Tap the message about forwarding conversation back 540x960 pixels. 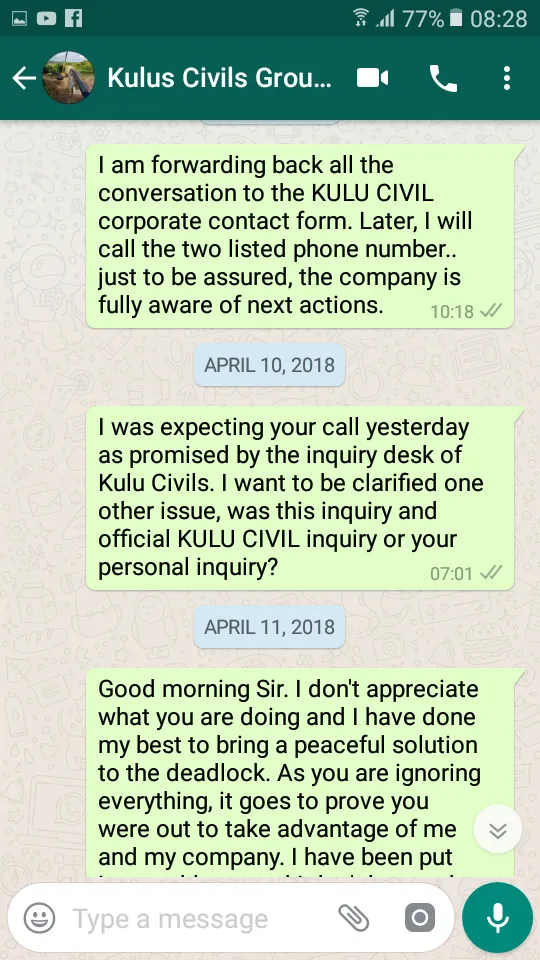pyautogui.click(x=299, y=236)
